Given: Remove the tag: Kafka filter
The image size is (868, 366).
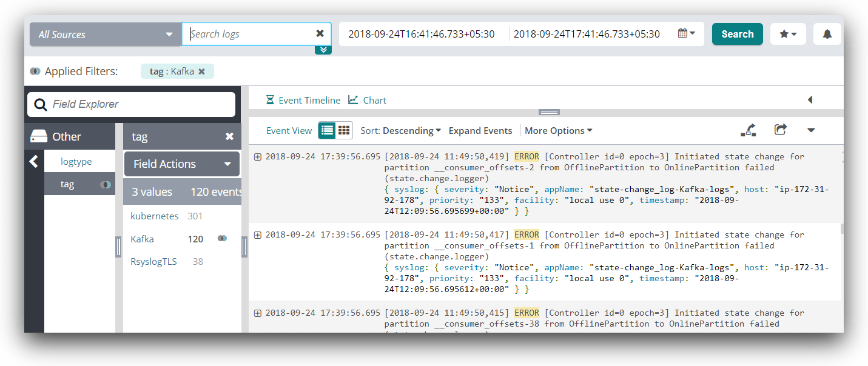Looking at the screenshot, I should pos(202,72).
